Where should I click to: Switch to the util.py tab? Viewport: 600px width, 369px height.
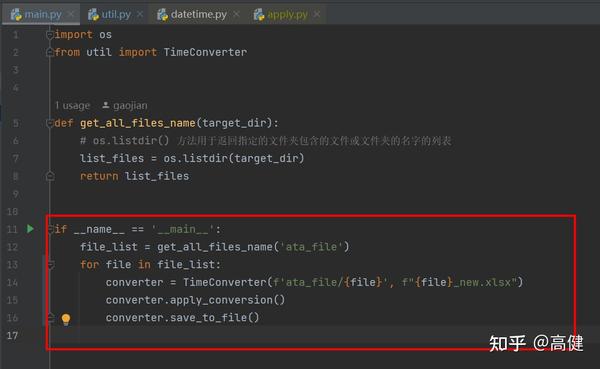pyautogui.click(x=116, y=15)
